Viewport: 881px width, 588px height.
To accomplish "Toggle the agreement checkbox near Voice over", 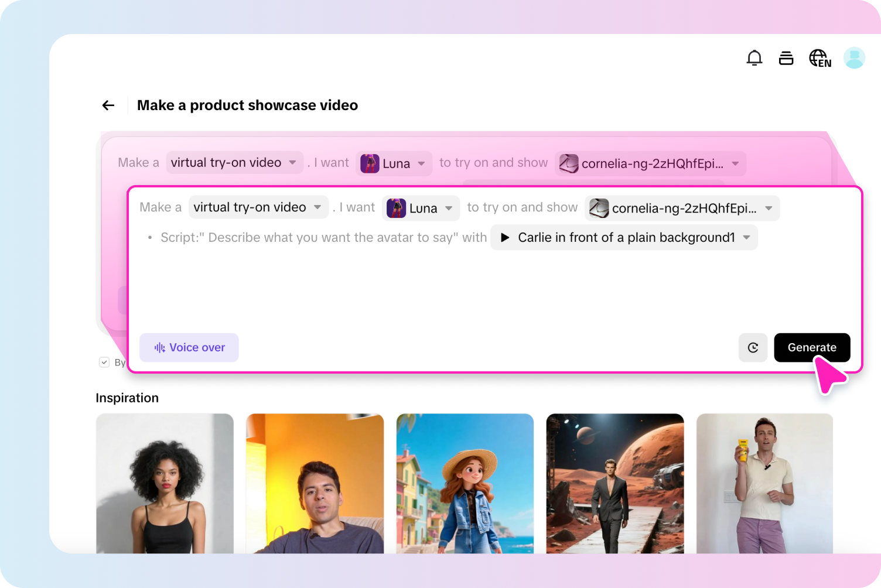I will pyautogui.click(x=104, y=362).
